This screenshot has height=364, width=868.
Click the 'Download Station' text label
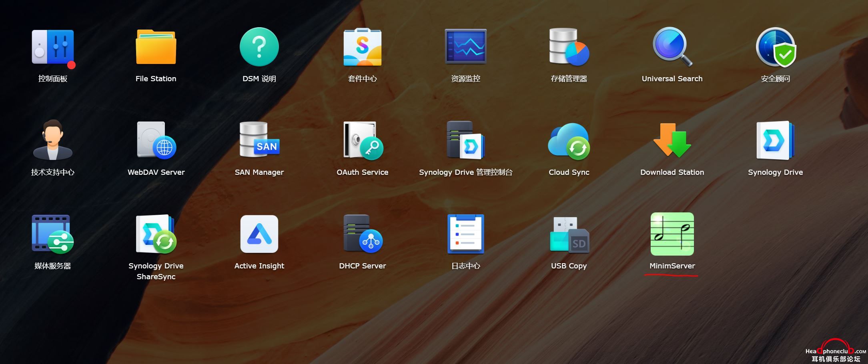click(x=672, y=172)
